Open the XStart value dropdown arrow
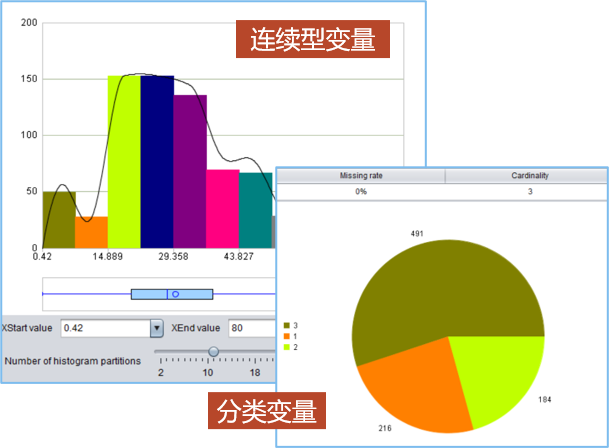The width and height of the screenshot is (609, 448). coord(157,328)
